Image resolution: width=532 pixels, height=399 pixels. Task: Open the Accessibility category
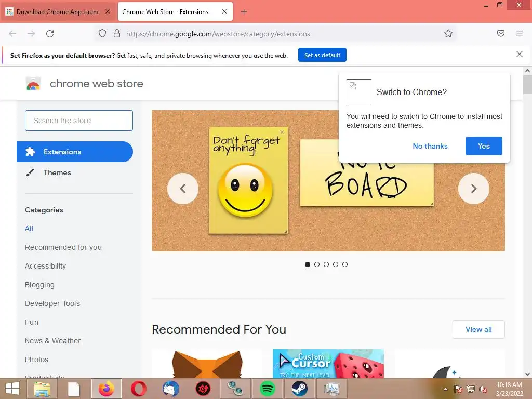[46, 266]
